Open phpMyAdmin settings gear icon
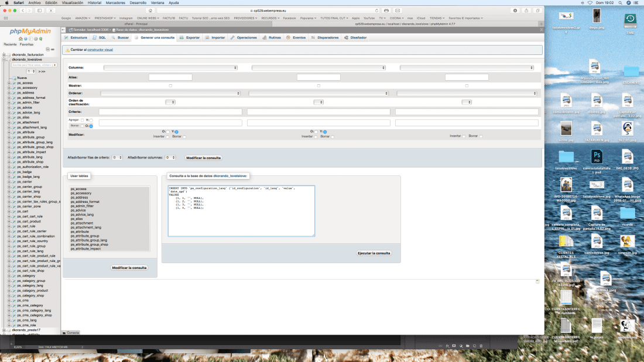This screenshot has height=362, width=644. [x=36, y=39]
